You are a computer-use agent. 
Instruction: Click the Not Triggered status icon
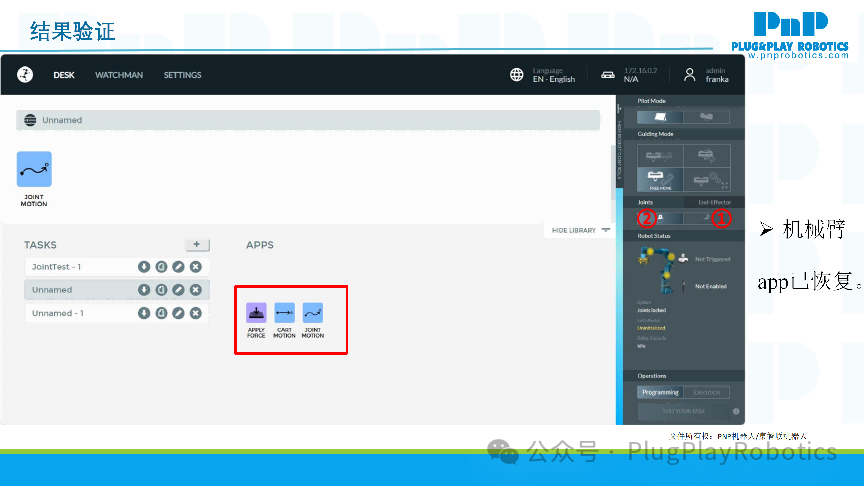point(683,258)
